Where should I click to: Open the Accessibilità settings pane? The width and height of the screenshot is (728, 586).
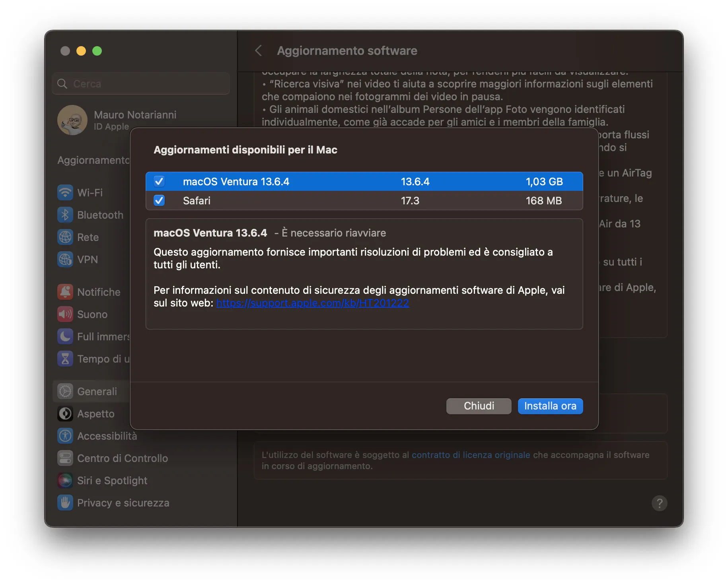(107, 436)
